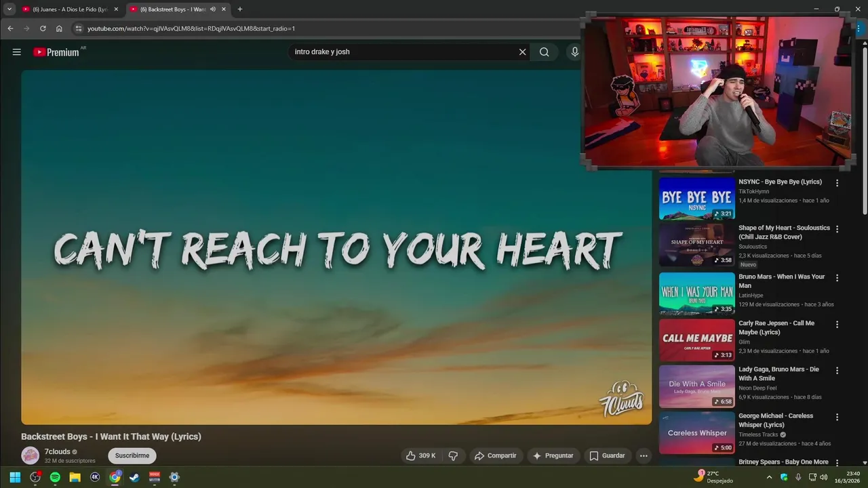Open LatinHype channel name
The height and width of the screenshot is (488, 868).
[751, 296]
